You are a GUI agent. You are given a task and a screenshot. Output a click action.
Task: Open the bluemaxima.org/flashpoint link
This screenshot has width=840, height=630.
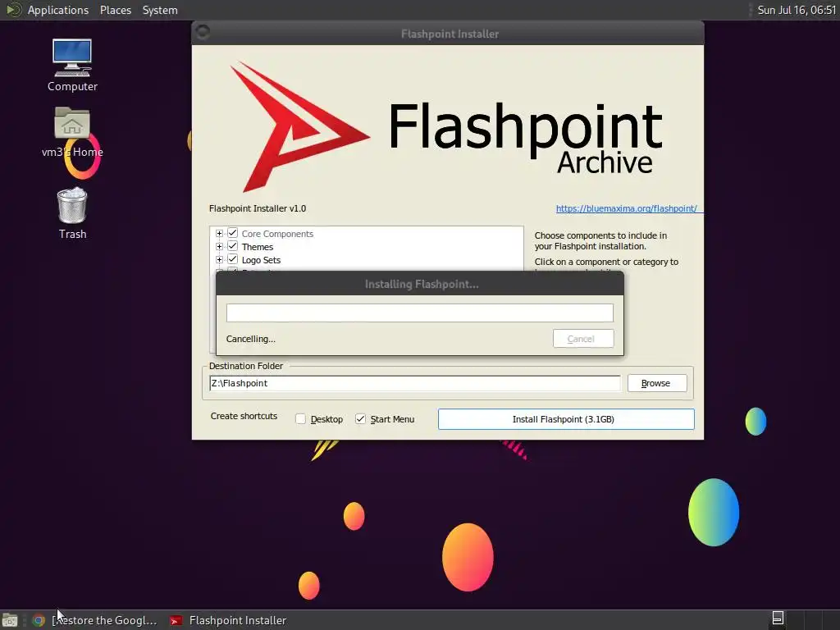point(626,208)
